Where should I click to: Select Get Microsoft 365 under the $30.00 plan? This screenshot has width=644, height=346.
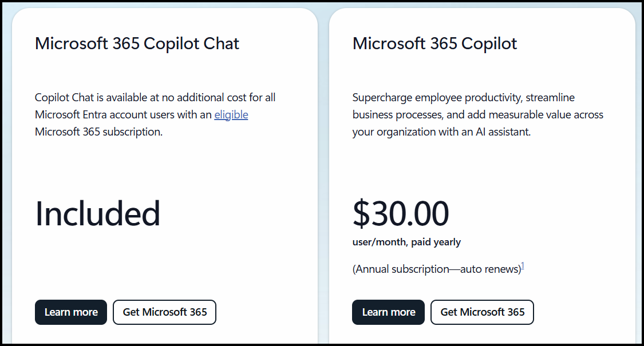[x=482, y=312]
